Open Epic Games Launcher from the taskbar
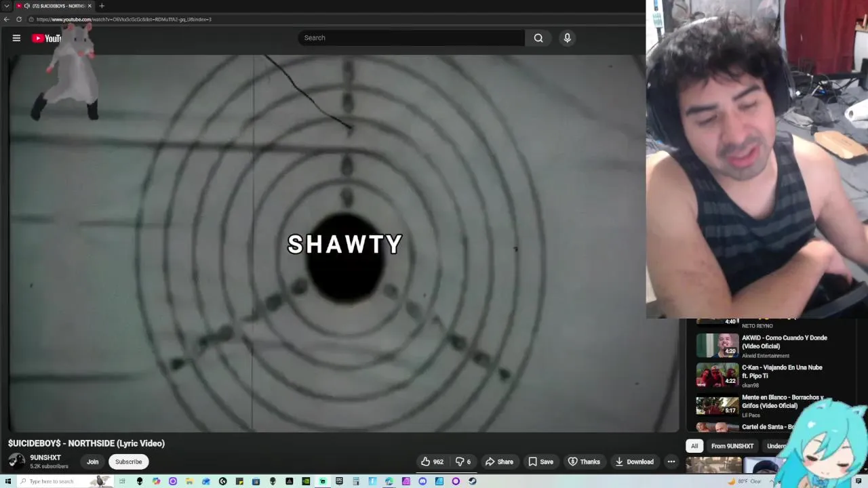 [339, 481]
